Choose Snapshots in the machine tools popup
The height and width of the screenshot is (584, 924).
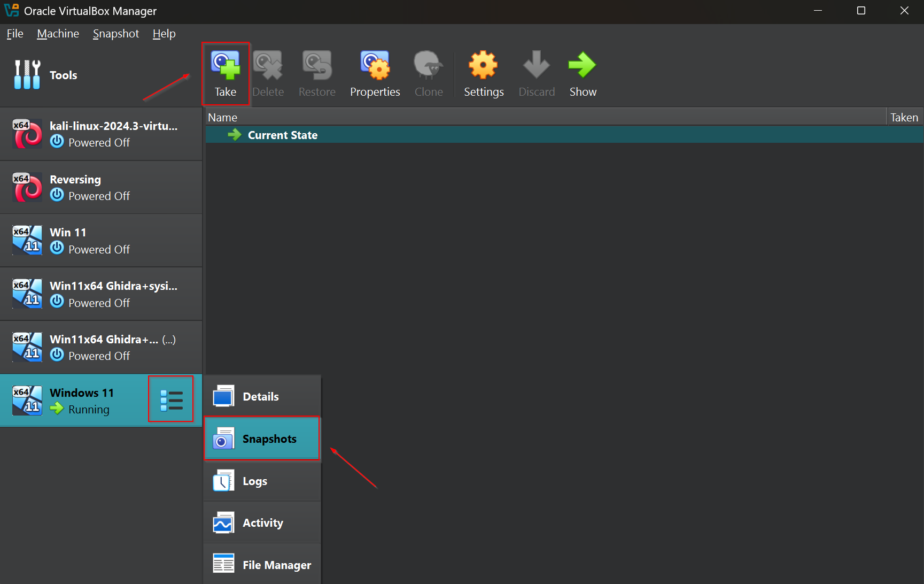click(x=262, y=439)
